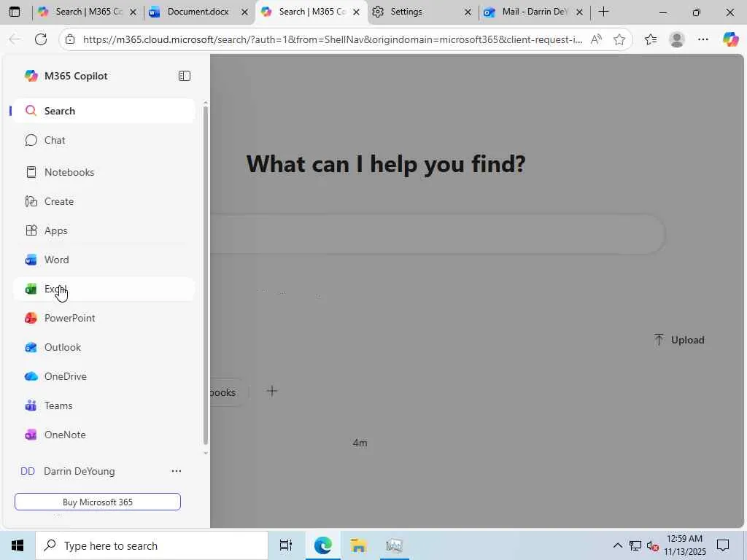Image resolution: width=747 pixels, height=560 pixels.
Task: Open the Windows Start menu
Action: (x=18, y=545)
